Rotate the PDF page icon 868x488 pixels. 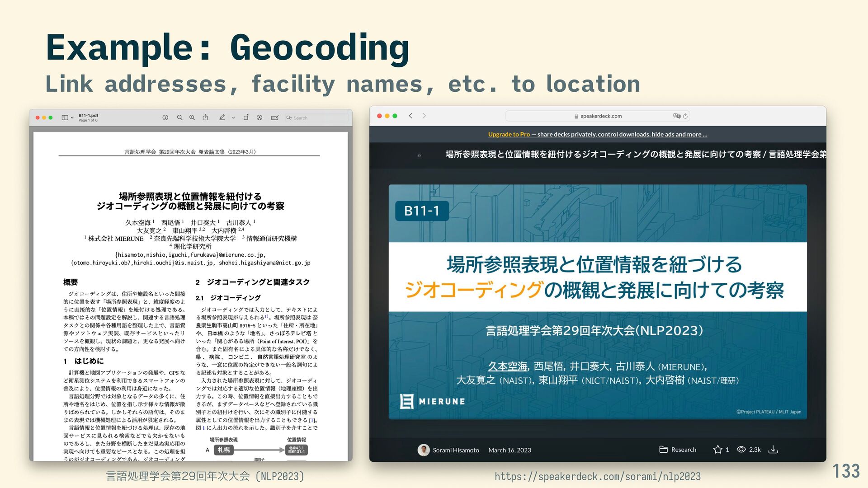(x=246, y=117)
